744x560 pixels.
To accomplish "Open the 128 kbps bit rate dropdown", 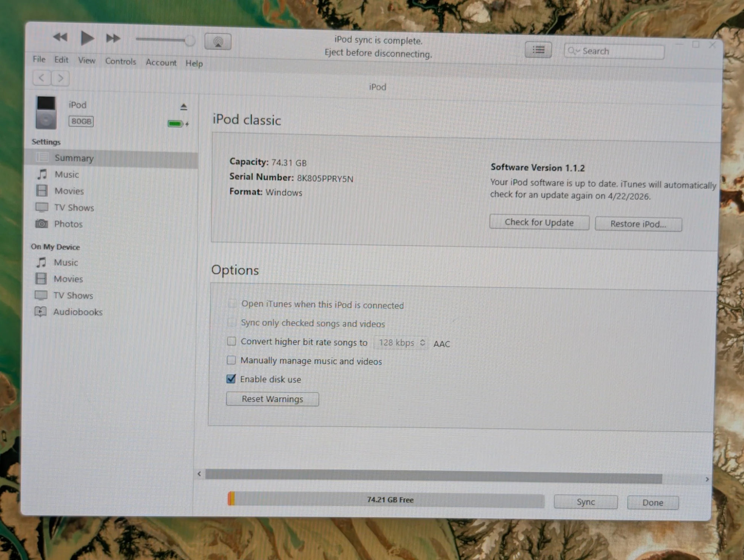I will pos(401,343).
